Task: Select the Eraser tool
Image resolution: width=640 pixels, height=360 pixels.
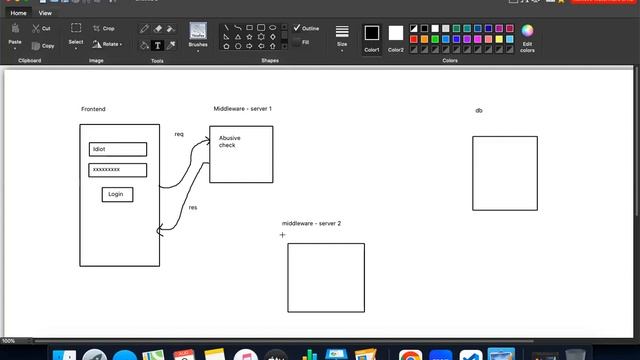Action: 158,29
